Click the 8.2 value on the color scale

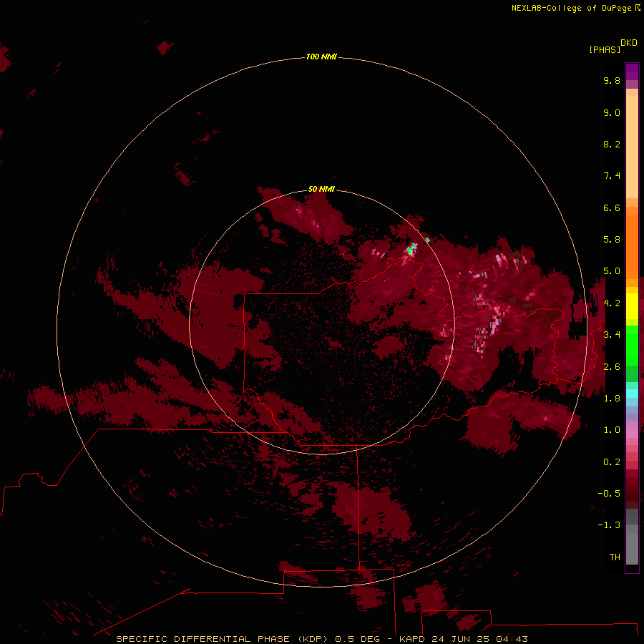tap(612, 144)
